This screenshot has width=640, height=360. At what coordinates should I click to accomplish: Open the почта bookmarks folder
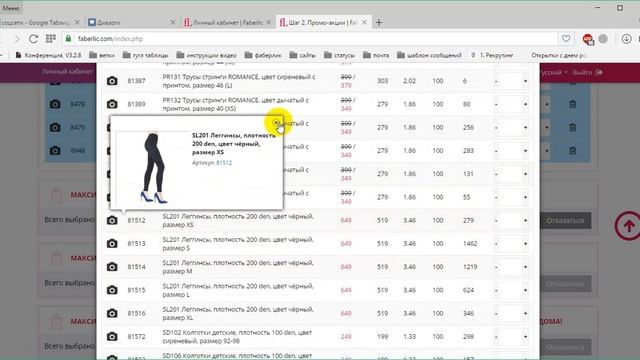(x=376, y=55)
